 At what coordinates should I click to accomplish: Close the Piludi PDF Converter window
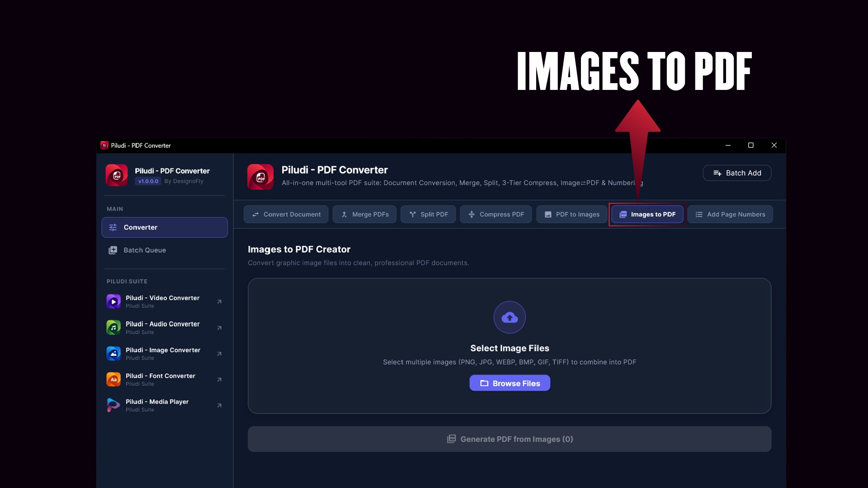(774, 145)
